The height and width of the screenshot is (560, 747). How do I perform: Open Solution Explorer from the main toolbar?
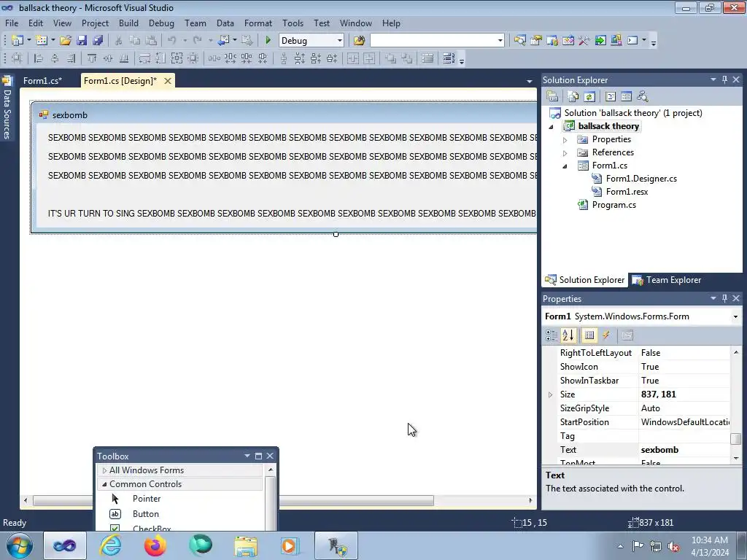[519, 41]
